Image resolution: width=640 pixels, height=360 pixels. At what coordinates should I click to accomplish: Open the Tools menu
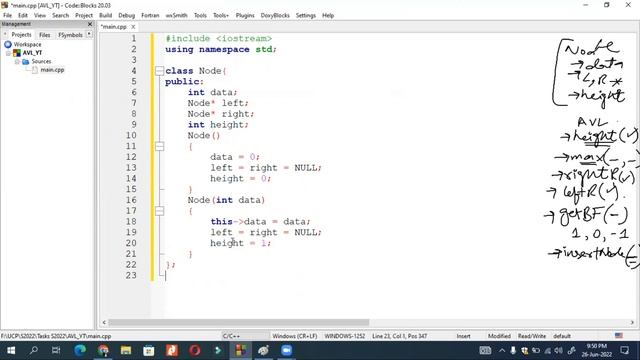point(200,15)
